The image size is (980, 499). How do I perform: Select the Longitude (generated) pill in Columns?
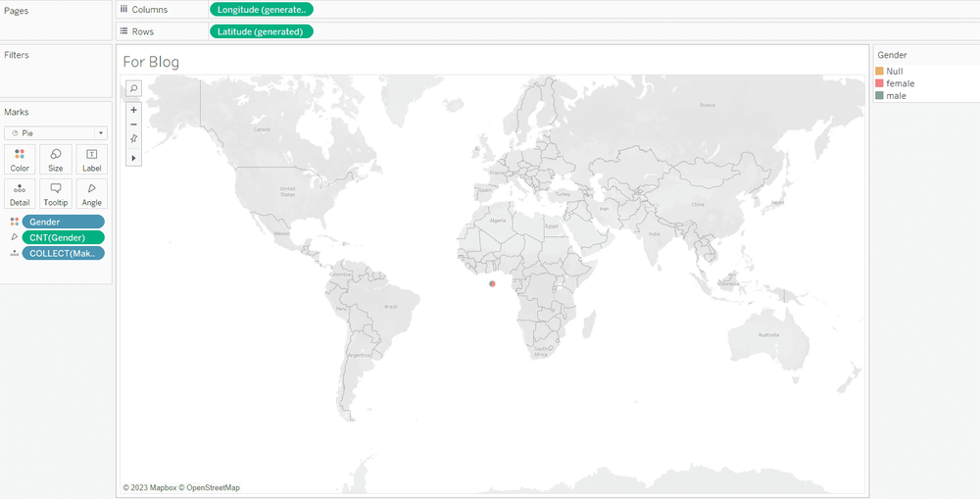pos(261,10)
